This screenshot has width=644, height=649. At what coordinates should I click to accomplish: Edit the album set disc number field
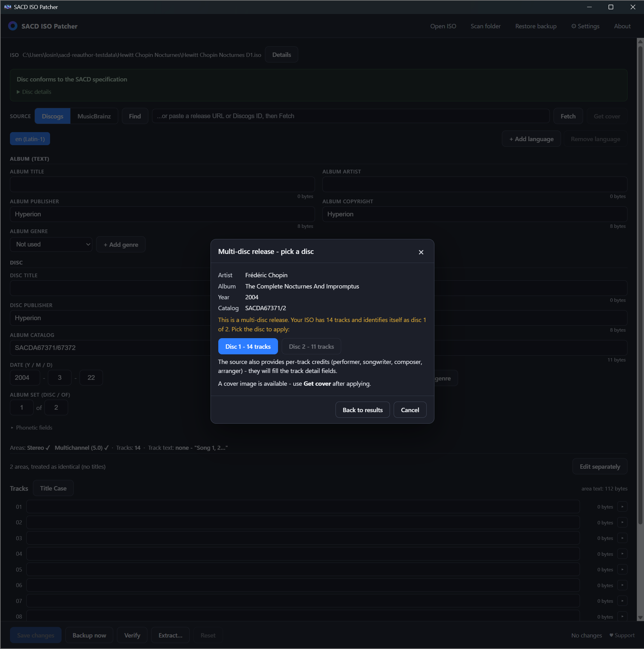point(21,407)
